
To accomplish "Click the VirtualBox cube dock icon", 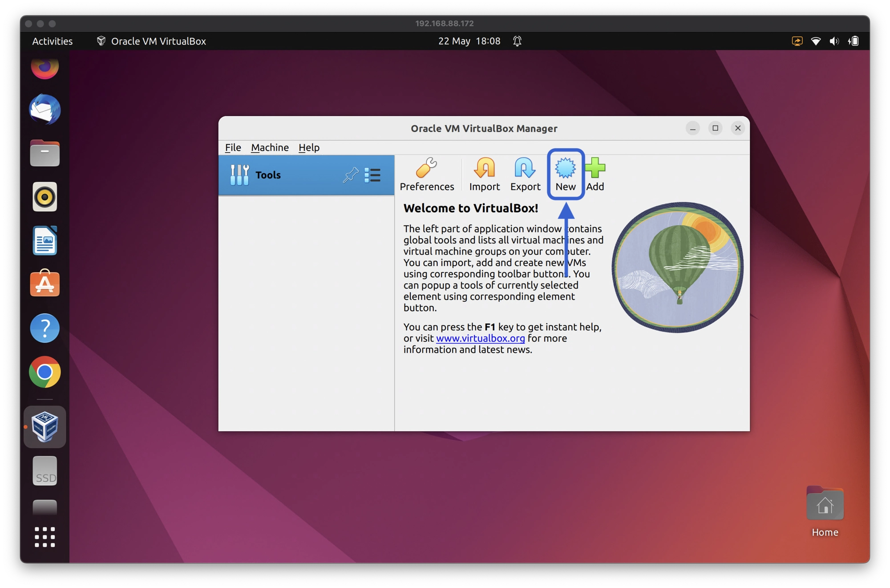I will [x=44, y=427].
